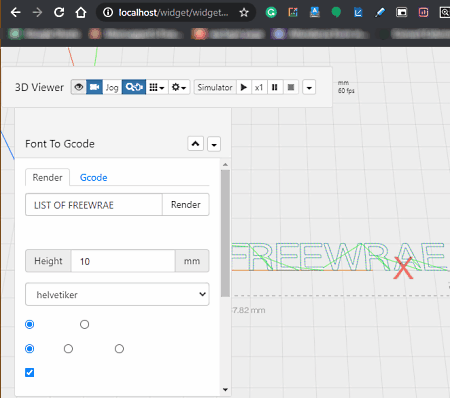
Task: Toggle the eye visibility icon in 3D Viewer
Action: [x=79, y=87]
